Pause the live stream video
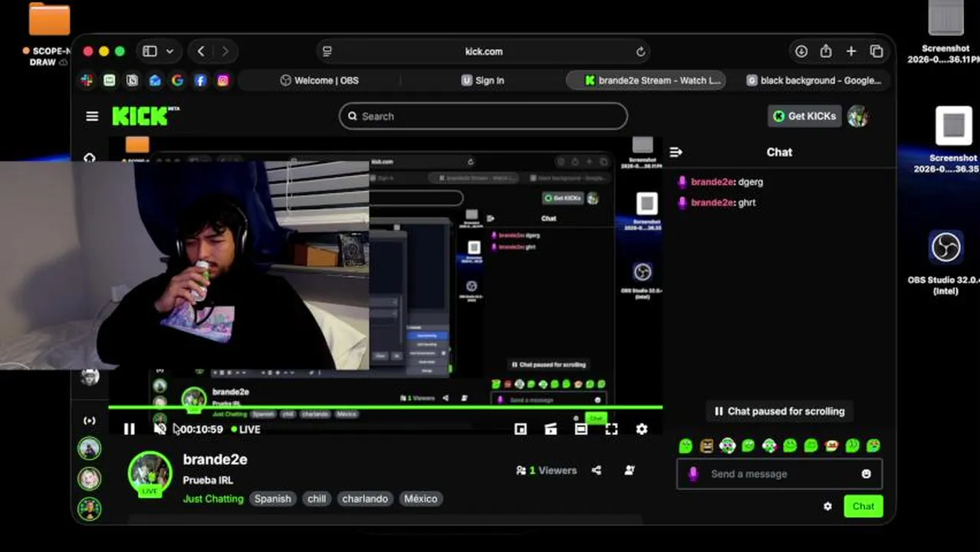 pyautogui.click(x=129, y=429)
